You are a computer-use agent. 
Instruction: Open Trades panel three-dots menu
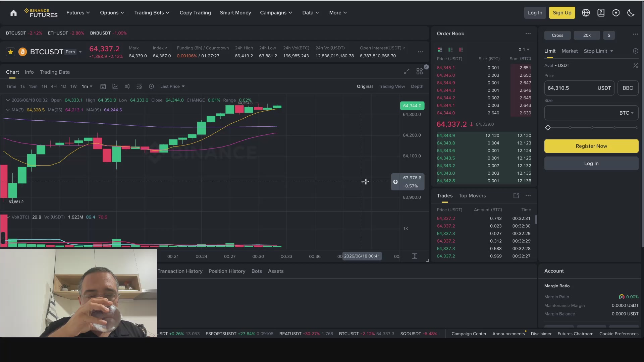click(x=528, y=196)
